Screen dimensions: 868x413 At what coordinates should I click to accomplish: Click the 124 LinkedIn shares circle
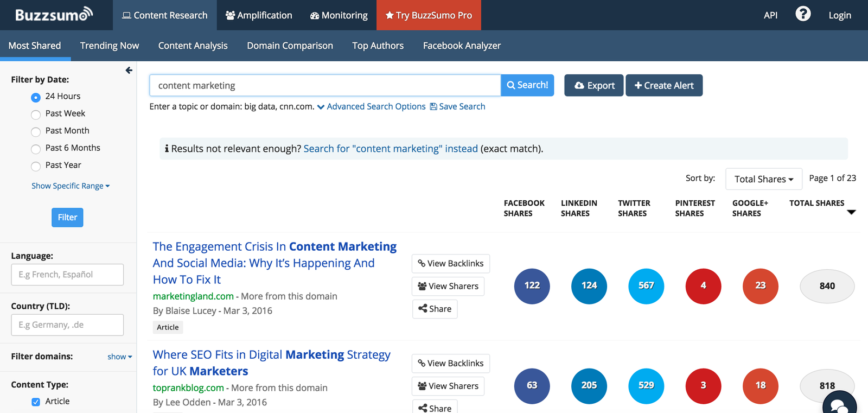pyautogui.click(x=589, y=286)
